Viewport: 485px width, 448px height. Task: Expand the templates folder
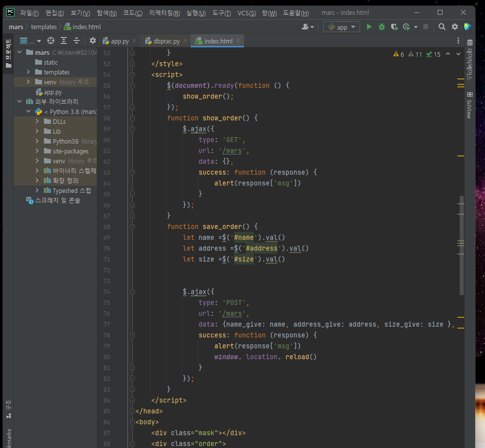coord(28,72)
